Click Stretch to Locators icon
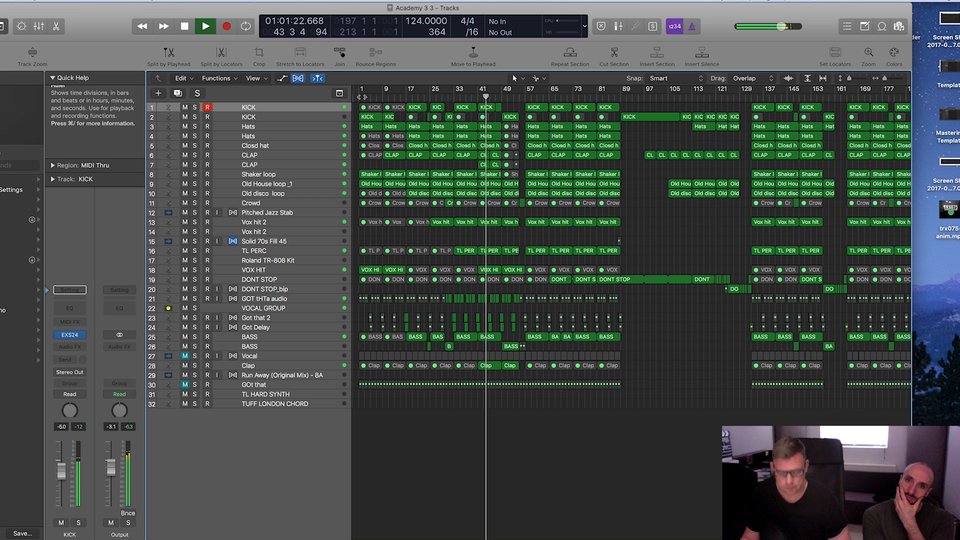The image size is (960, 540). coord(300,53)
